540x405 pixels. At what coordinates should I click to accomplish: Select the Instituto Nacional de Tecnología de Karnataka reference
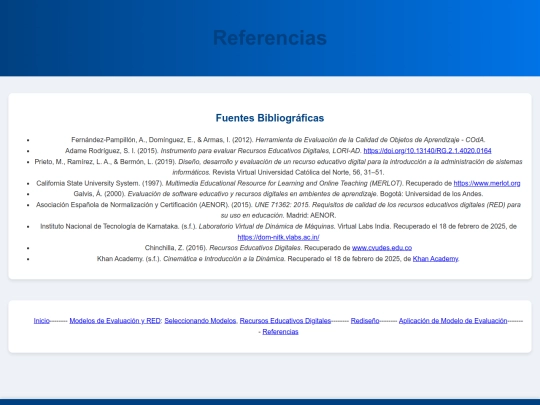(x=278, y=232)
